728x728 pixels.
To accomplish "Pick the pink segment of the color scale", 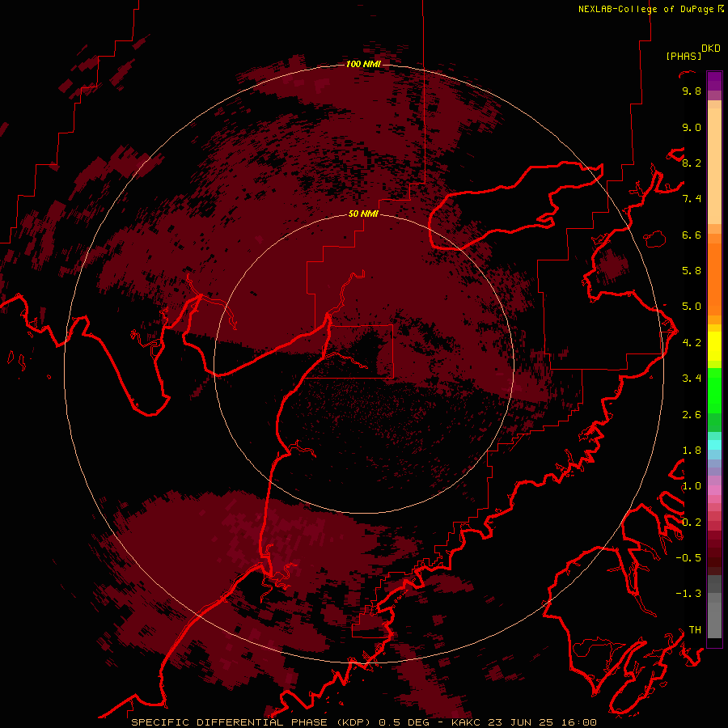I will point(714,490).
